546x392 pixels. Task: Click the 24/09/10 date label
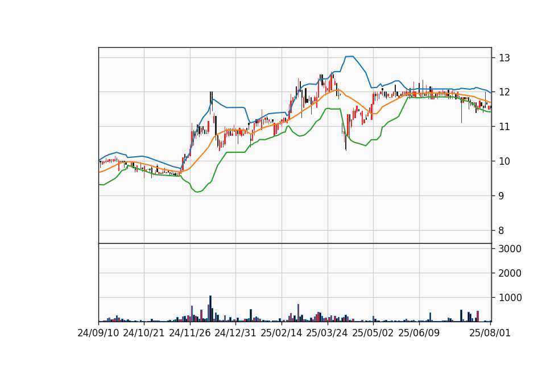pyautogui.click(x=98, y=333)
